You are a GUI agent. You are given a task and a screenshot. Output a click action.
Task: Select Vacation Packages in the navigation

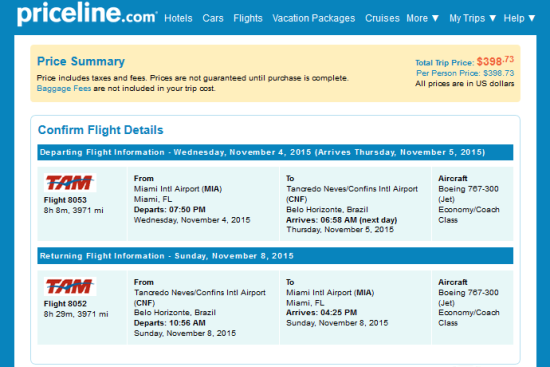tap(314, 18)
